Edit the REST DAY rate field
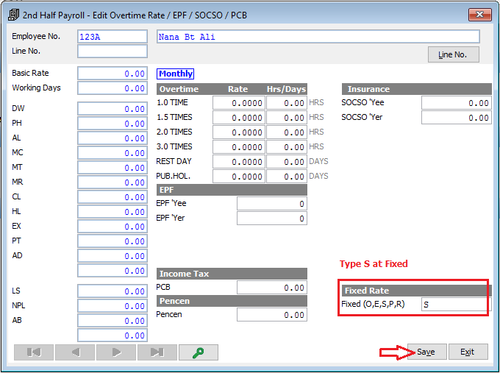This screenshot has width=500, height=373. click(x=239, y=161)
